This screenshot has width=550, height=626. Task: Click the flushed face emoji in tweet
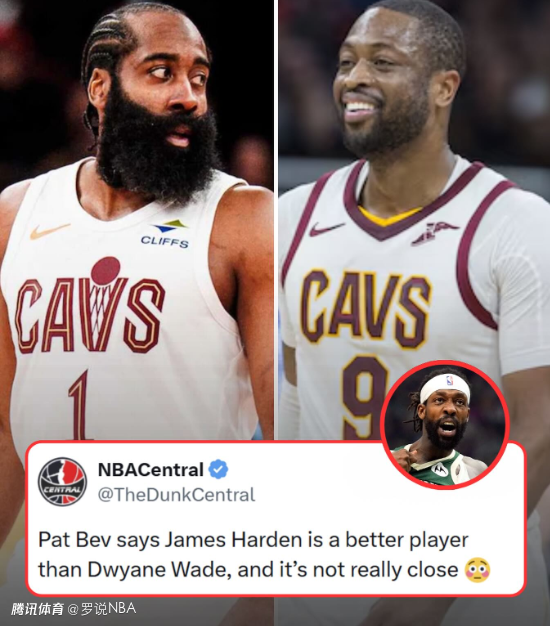tap(477, 571)
